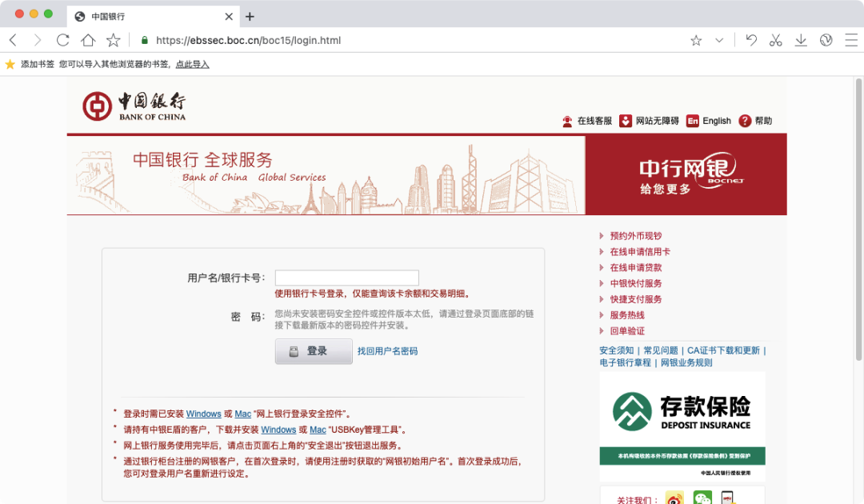Image resolution: width=864 pixels, height=504 pixels.
Task: Select the 中国银行 browser tab
Action: [153, 17]
